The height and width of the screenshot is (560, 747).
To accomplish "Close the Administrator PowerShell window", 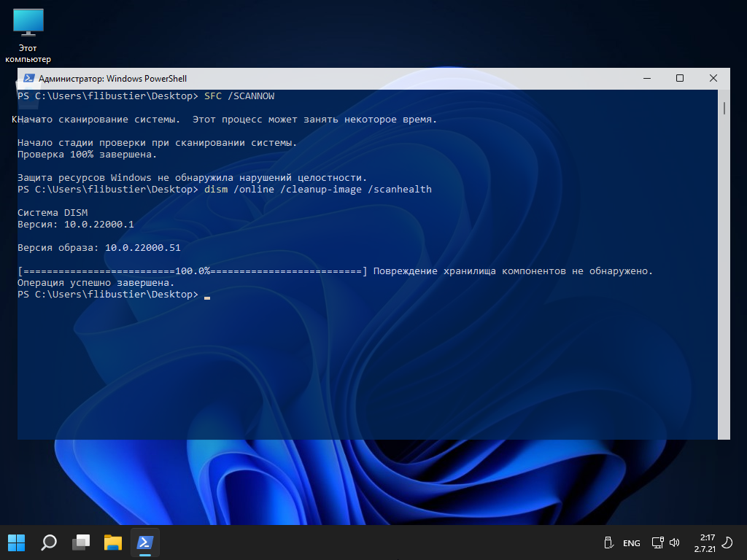I will pyautogui.click(x=713, y=78).
